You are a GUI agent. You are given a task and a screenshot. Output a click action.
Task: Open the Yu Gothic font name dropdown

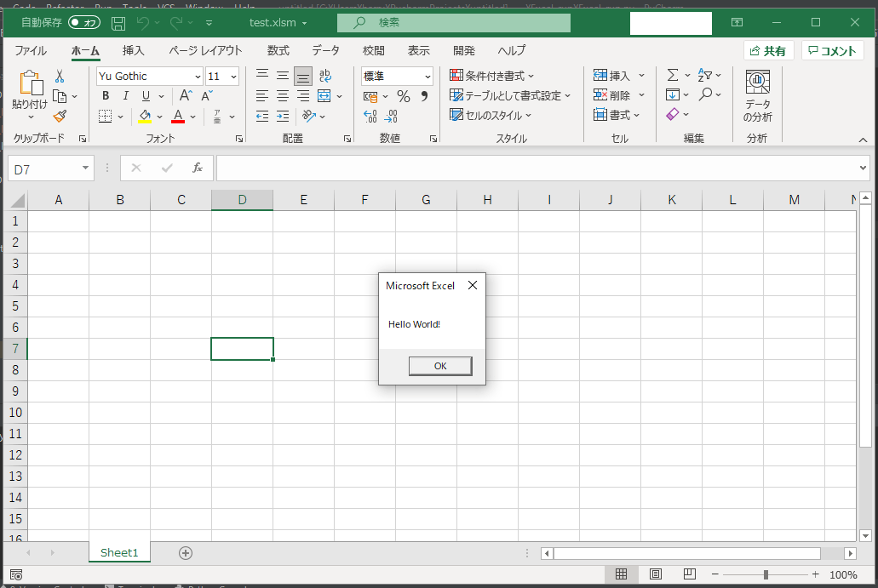[198, 77]
